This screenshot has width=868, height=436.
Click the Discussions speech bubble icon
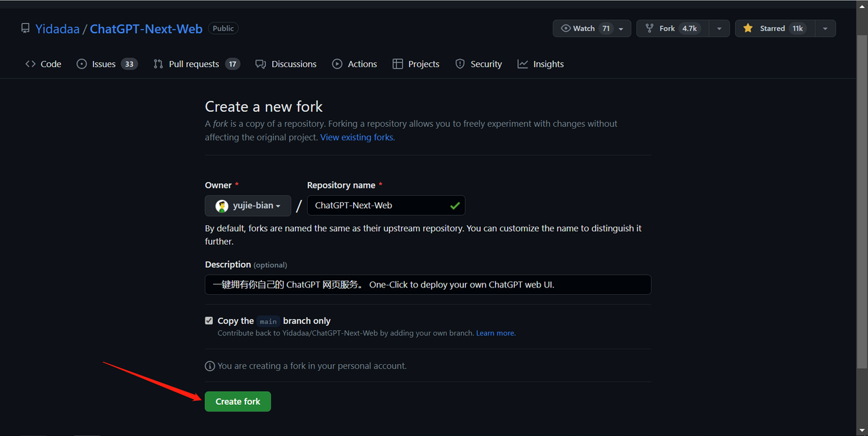click(x=260, y=64)
